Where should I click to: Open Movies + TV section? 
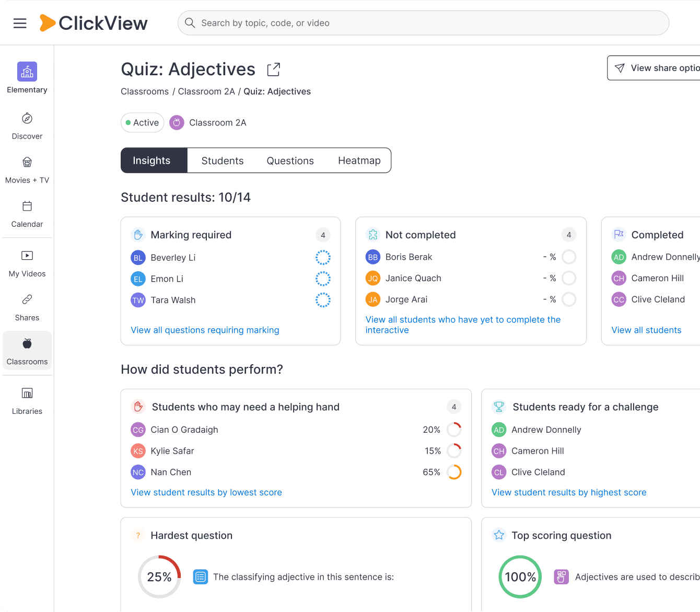tap(27, 170)
